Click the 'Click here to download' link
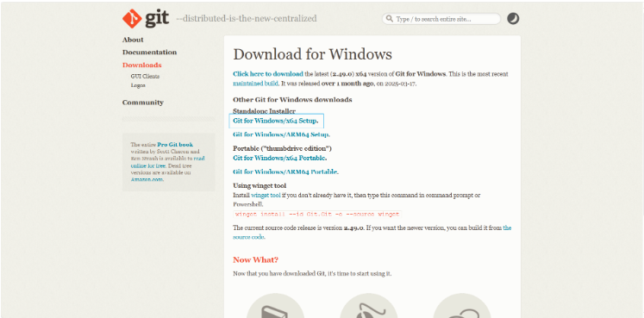Viewport: 644px width, 318px height. click(268, 74)
